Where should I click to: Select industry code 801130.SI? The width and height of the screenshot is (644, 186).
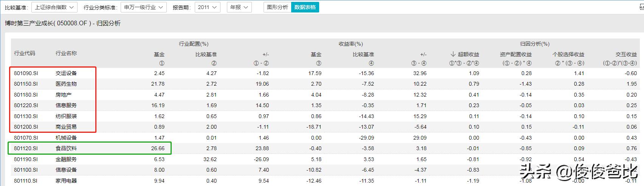26,116
